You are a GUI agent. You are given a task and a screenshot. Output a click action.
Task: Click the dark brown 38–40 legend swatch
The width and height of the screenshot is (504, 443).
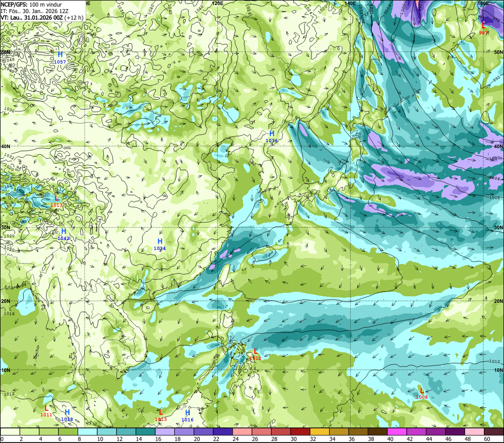pos(377,432)
